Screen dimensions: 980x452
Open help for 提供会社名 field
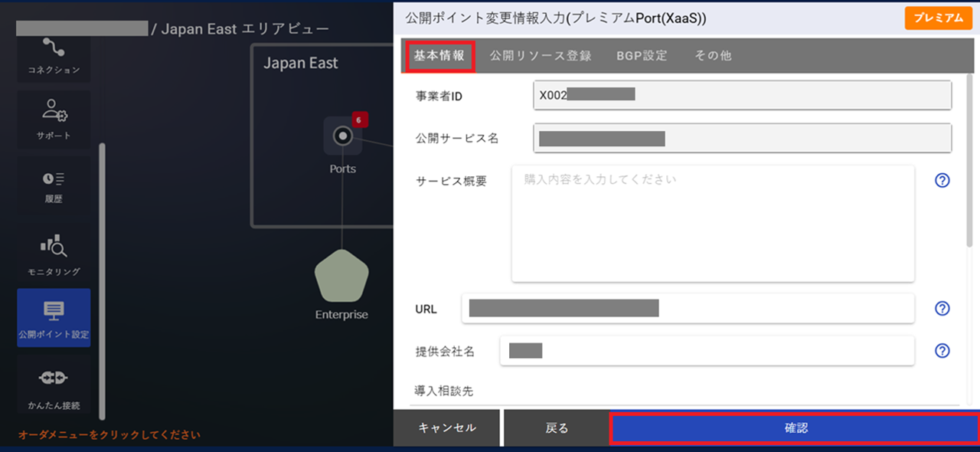942,351
